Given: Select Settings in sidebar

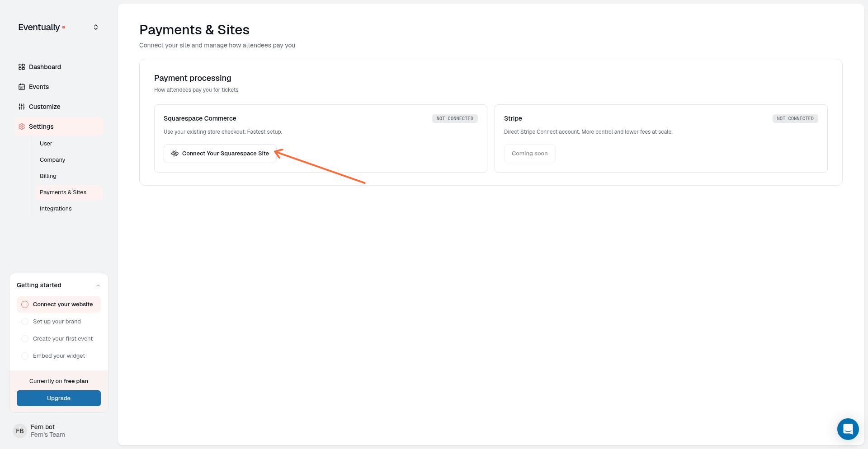Looking at the screenshot, I should [x=59, y=126].
